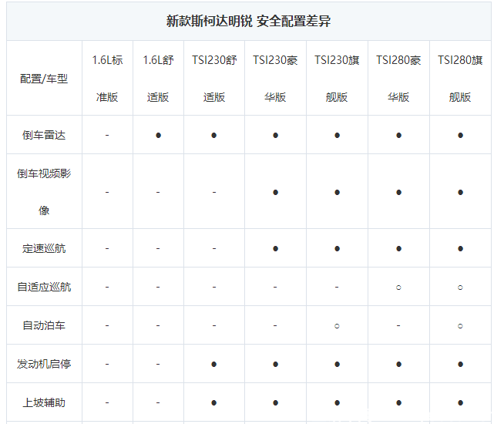Click the table title 新款斯柯达明锐 安全配置差异
The height and width of the screenshot is (424, 504).
248,21
